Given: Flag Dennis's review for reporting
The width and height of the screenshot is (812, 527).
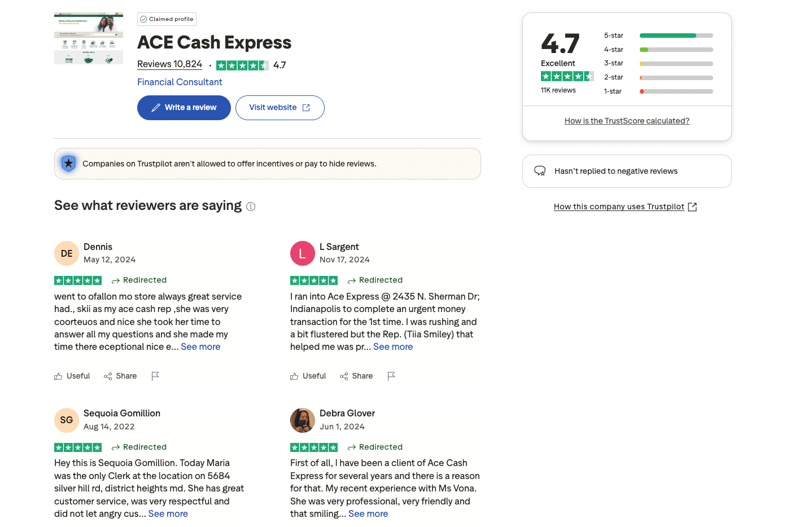Looking at the screenshot, I should pos(155,376).
